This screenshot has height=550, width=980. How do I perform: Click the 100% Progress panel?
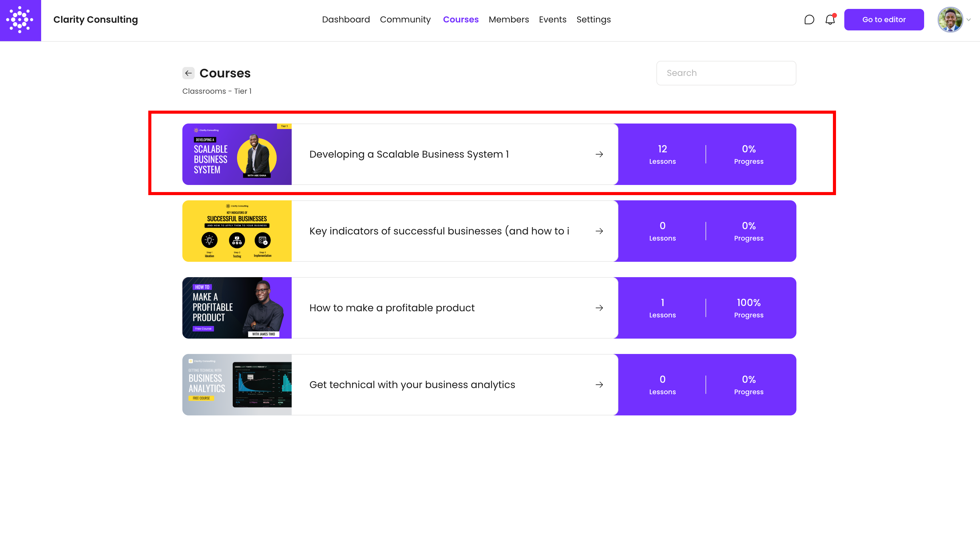pos(748,308)
